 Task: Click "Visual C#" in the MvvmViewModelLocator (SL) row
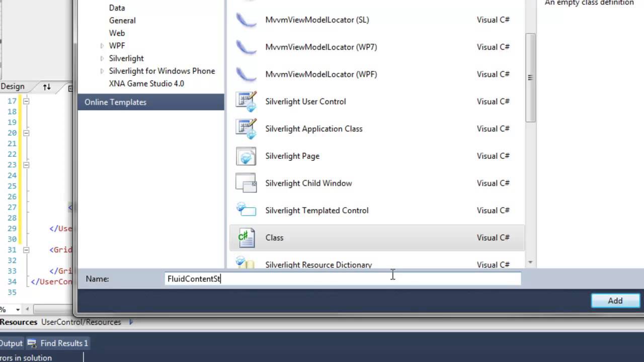[493, 20]
